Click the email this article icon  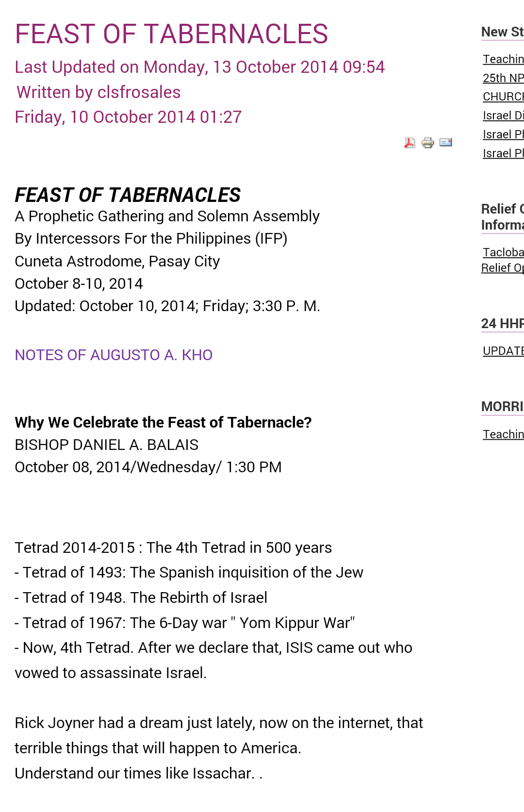pos(445,142)
